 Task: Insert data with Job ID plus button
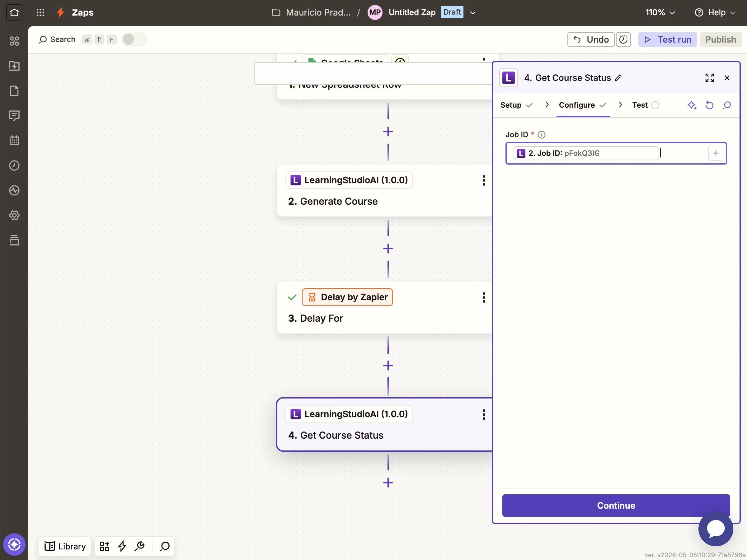click(x=716, y=153)
